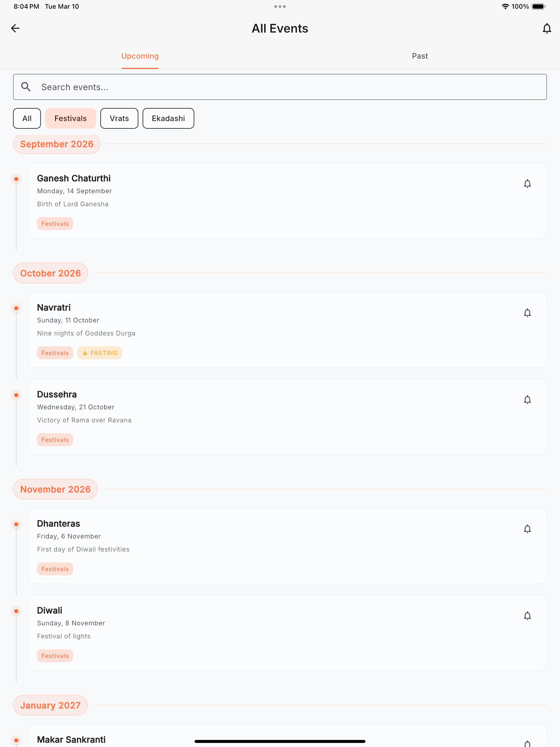Tap the September 2026 month header

[57, 144]
